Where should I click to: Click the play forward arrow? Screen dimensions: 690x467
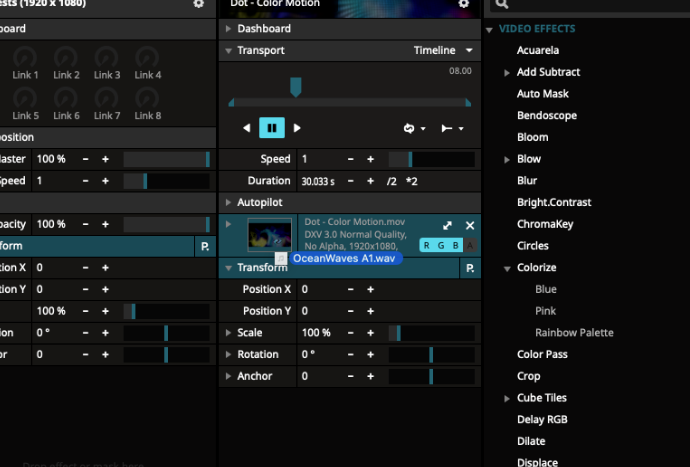point(297,128)
